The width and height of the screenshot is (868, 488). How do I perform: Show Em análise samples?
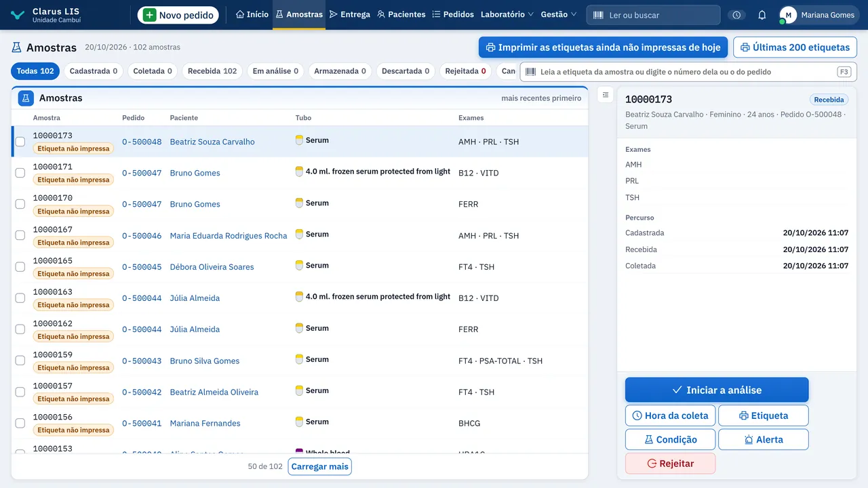tap(275, 71)
